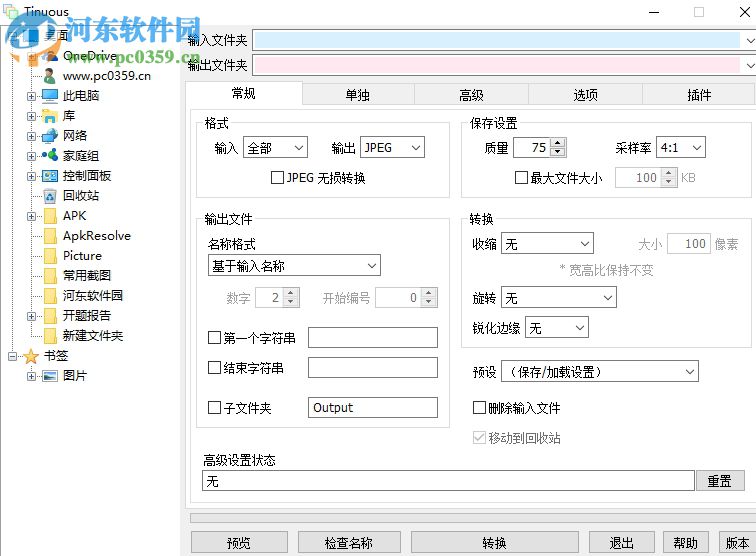The image size is (756, 556).
Task: Click the 预览 button
Action: [239, 542]
